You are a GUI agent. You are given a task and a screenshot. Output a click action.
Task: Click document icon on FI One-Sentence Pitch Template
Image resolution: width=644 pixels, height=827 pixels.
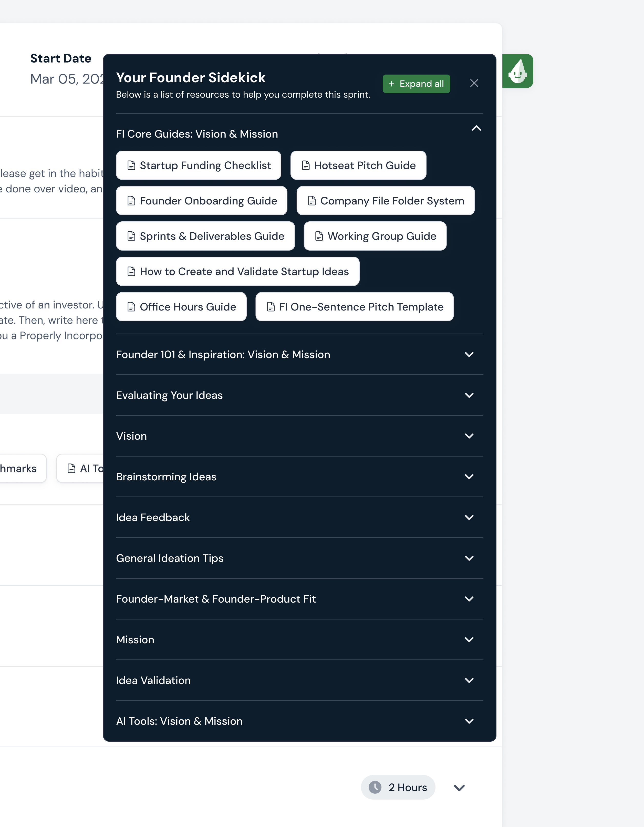point(270,307)
